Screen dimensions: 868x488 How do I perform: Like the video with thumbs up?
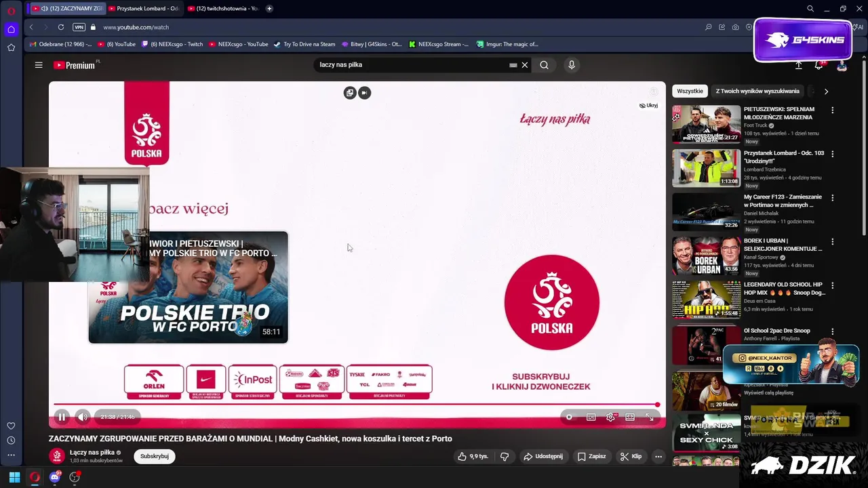pyautogui.click(x=473, y=456)
